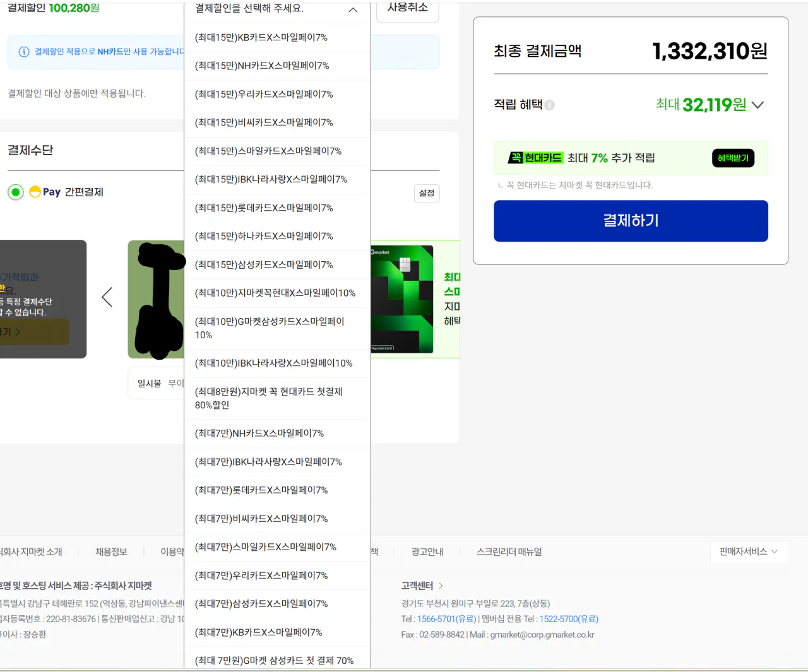Open the 설정 button for Smile Pay

click(427, 193)
